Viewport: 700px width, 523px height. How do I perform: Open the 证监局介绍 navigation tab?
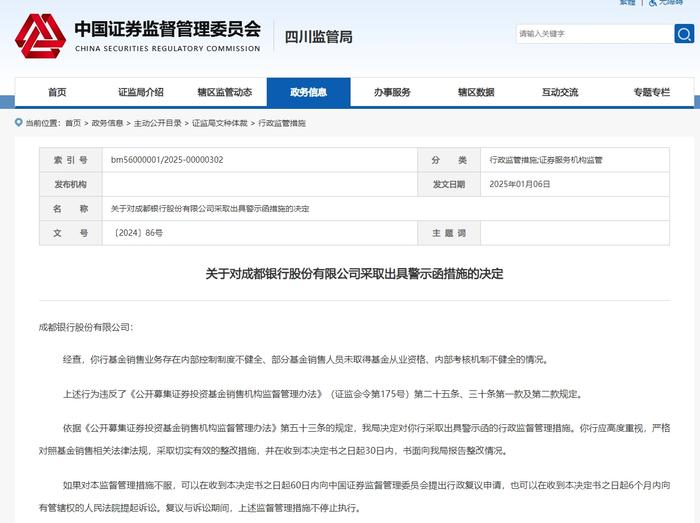pos(141,92)
